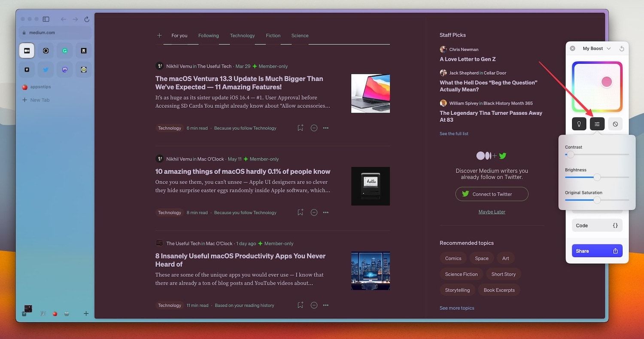The width and height of the screenshot is (644, 339).
Task: Reset the Boost with undo arrow
Action: point(622,49)
